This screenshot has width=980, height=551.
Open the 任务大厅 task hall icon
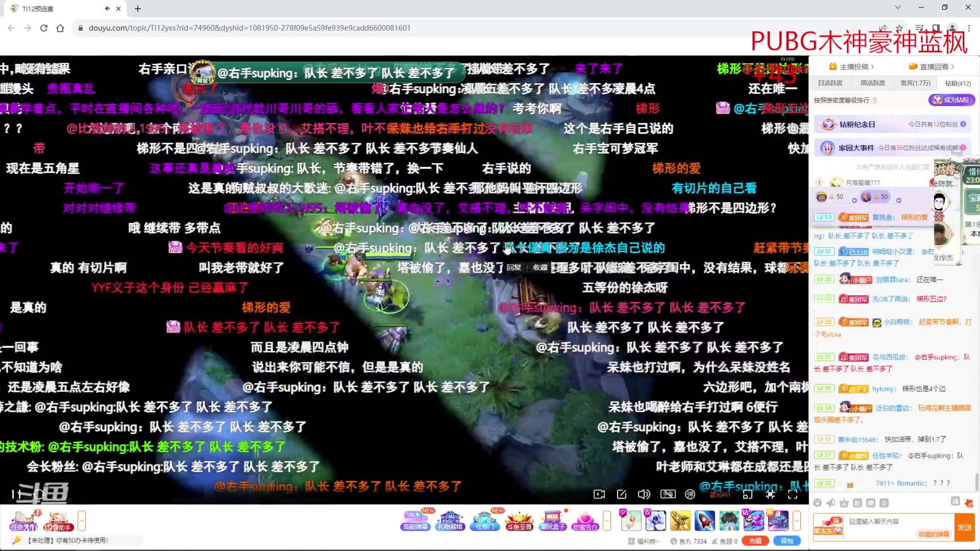23,521
